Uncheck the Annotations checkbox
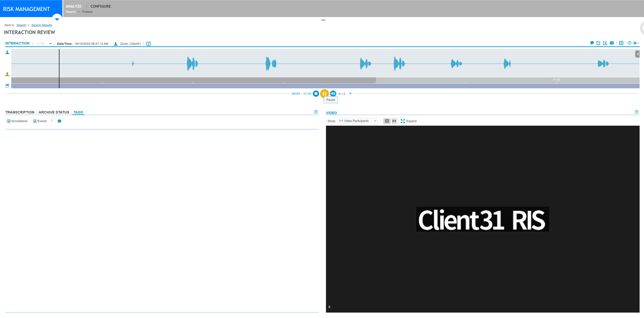Viewport: 644px width, 318px height. 9,121
